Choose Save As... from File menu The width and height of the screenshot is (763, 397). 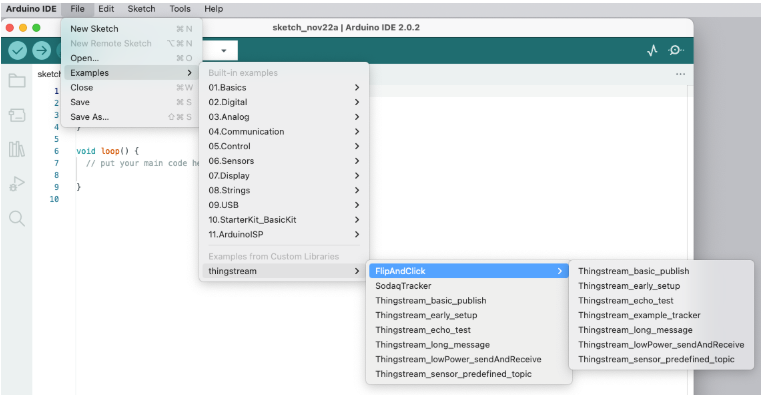[x=131, y=117]
